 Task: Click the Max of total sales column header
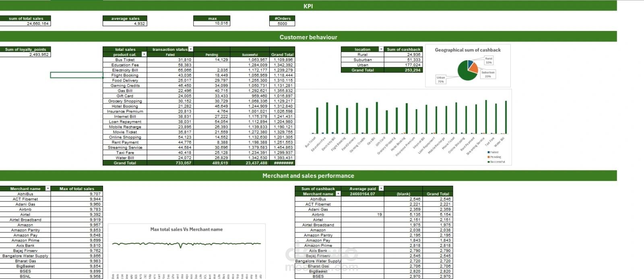[76, 189]
